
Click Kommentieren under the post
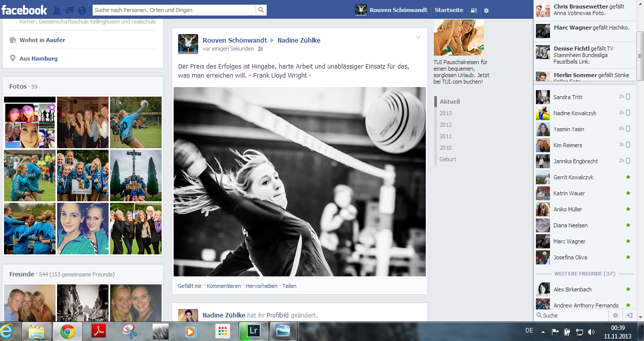point(224,286)
